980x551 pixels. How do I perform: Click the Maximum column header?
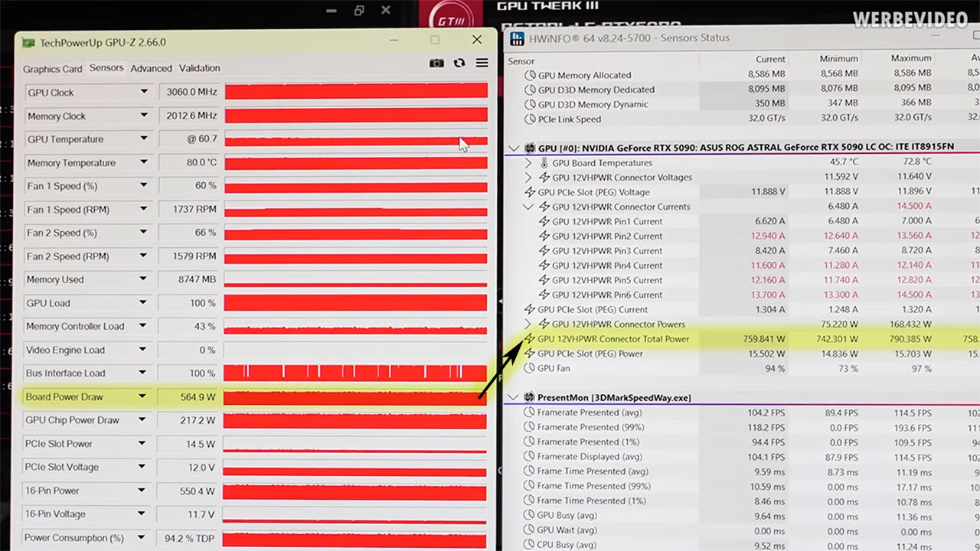click(x=910, y=59)
